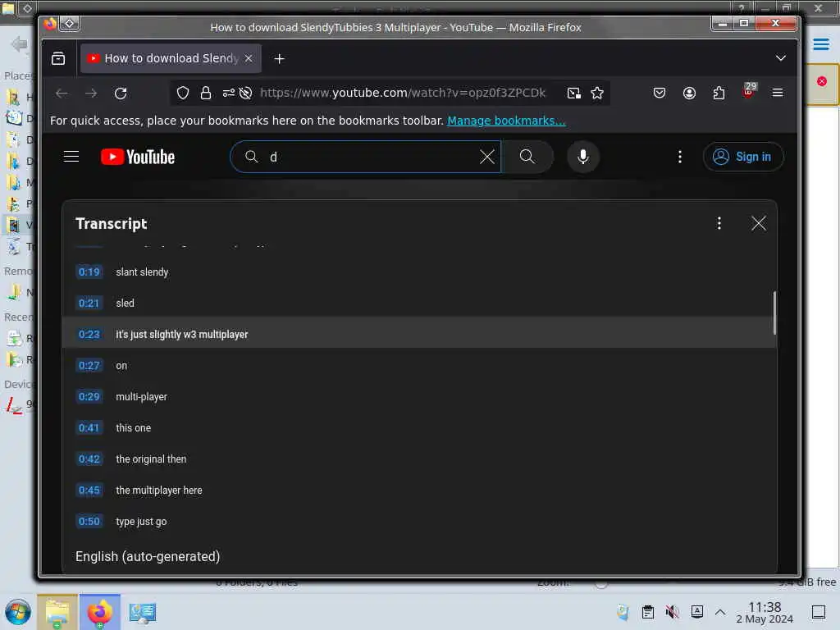Jump to 0:50 type just go
Viewport: 840px width, 630px height.
pyautogui.click(x=419, y=521)
